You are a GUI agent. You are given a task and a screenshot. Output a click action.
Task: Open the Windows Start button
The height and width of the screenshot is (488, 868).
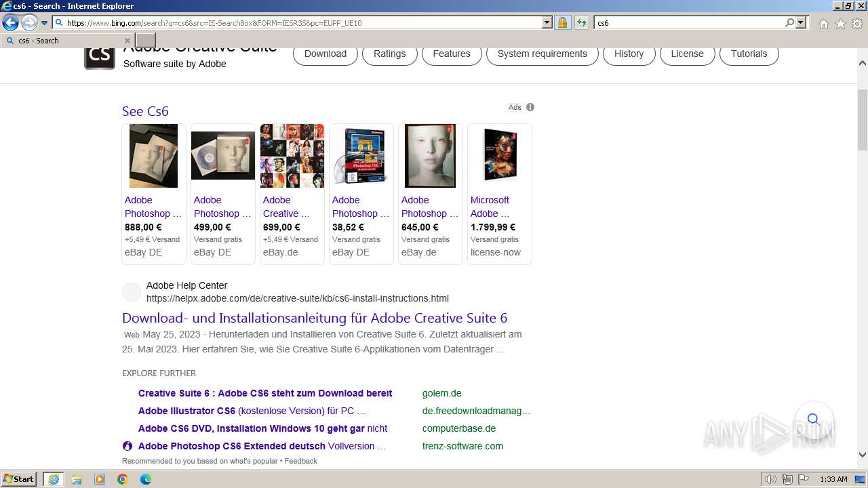19,479
